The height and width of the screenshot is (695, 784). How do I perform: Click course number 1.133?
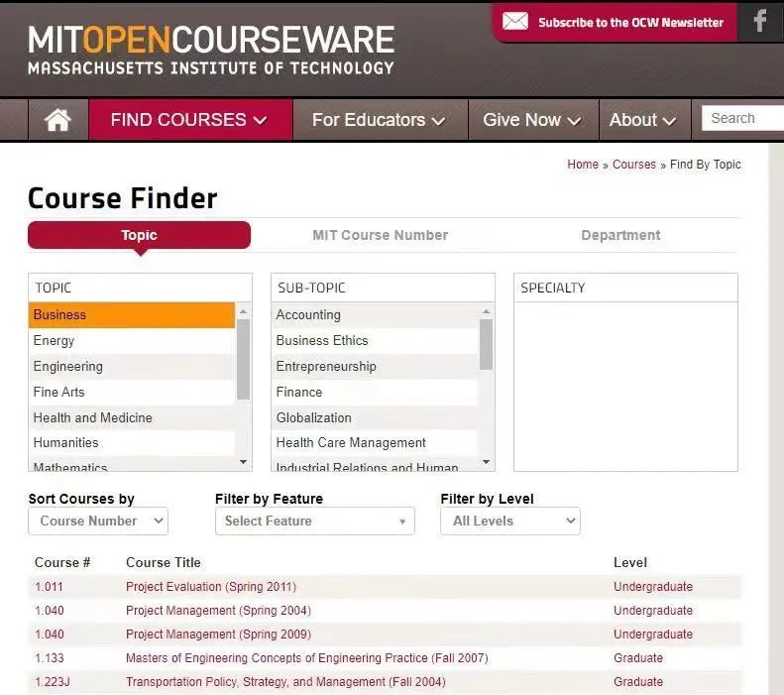[x=50, y=658]
